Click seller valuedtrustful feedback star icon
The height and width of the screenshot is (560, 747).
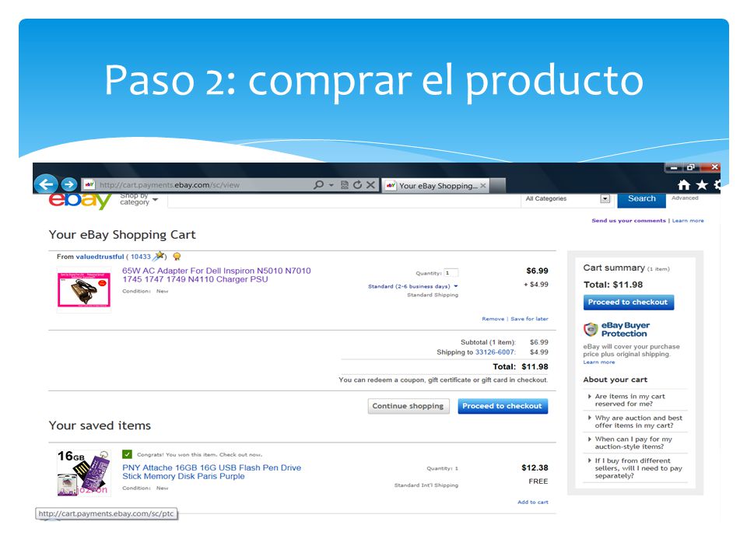coord(159,256)
